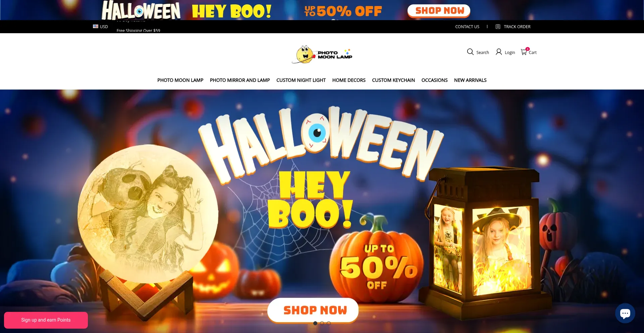Click Sign up and earn Points
This screenshot has width=644, height=333.
(46, 320)
